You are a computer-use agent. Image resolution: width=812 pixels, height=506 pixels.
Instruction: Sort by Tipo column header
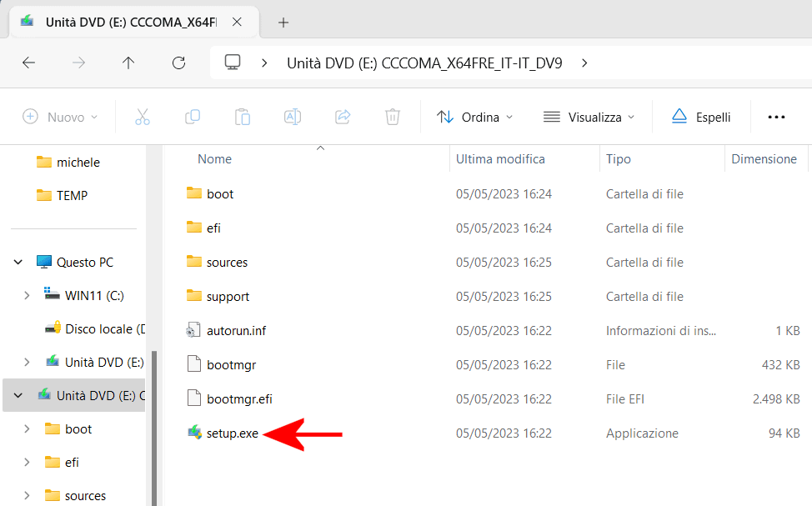coord(619,159)
